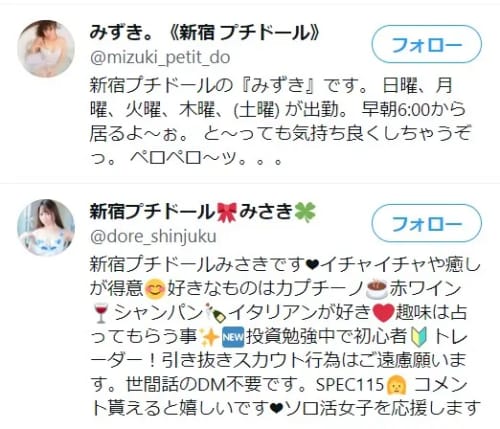This screenshot has height=429, width=500.
Task: Click the smiling face emoji after 得意
Action: coord(155,289)
